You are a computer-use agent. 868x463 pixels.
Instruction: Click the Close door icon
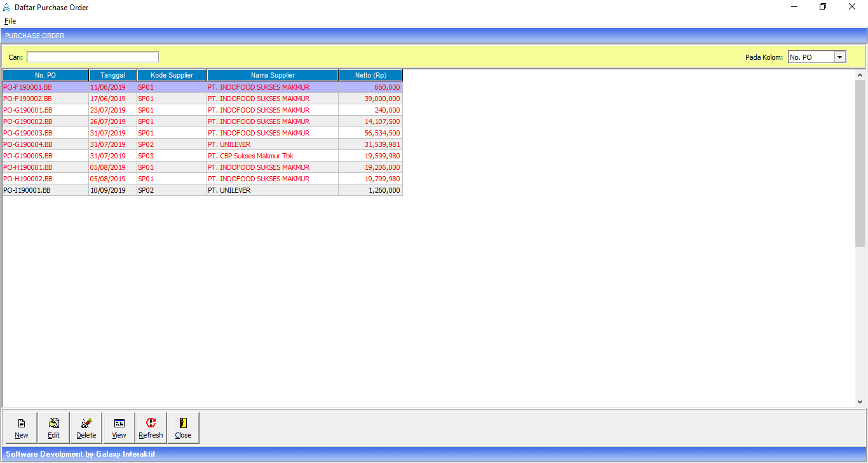coord(183,423)
